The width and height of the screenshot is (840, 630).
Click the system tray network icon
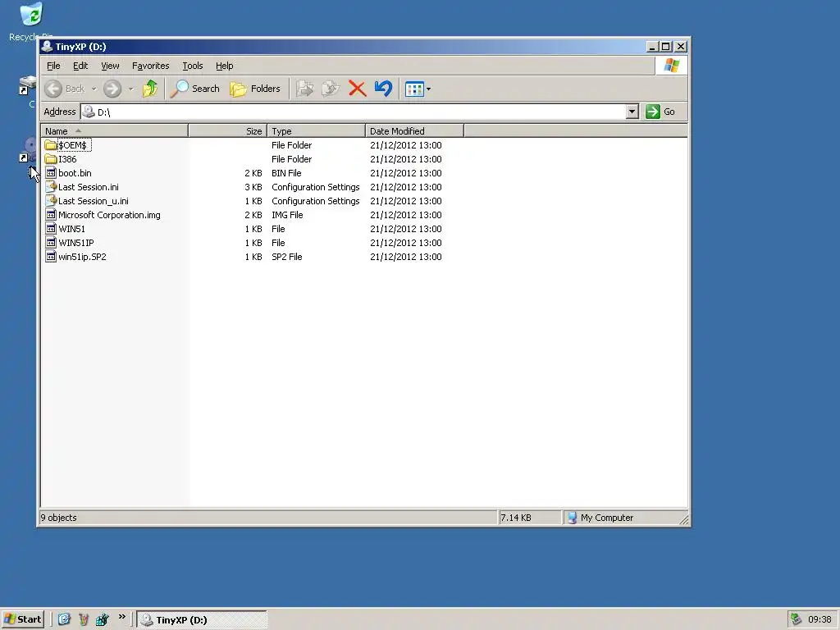797,619
